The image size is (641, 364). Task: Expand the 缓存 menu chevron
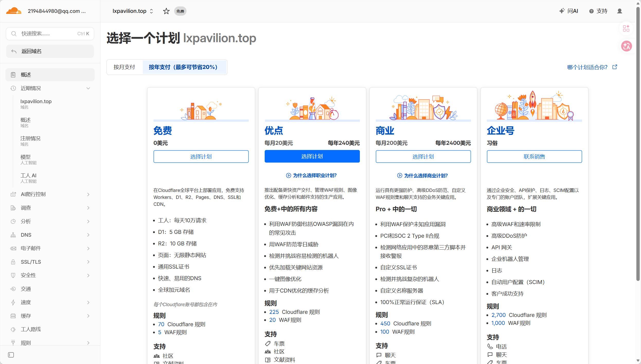[88, 316]
